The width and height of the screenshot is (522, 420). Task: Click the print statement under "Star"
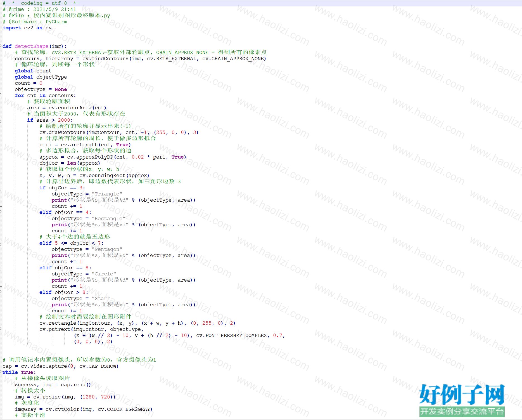click(124, 305)
